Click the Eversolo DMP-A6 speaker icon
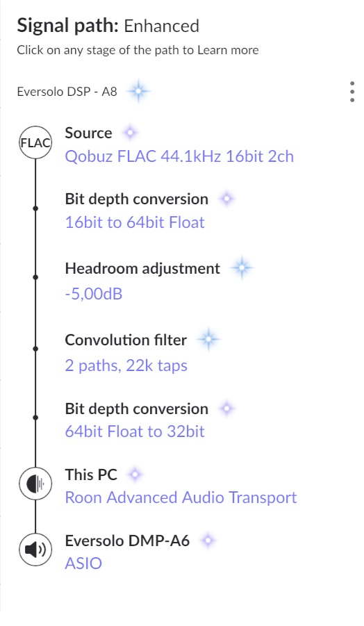The height and width of the screenshot is (626, 364). (35, 550)
